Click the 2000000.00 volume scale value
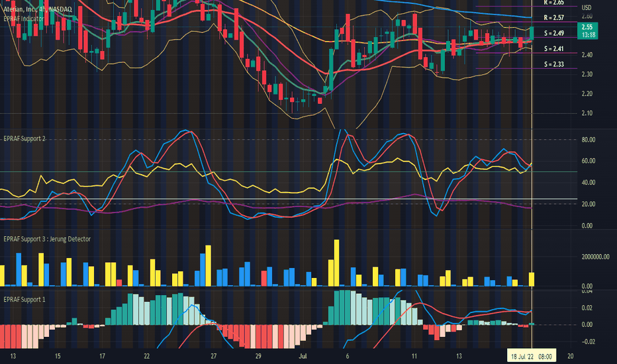The height and width of the screenshot is (364, 617). (x=595, y=257)
